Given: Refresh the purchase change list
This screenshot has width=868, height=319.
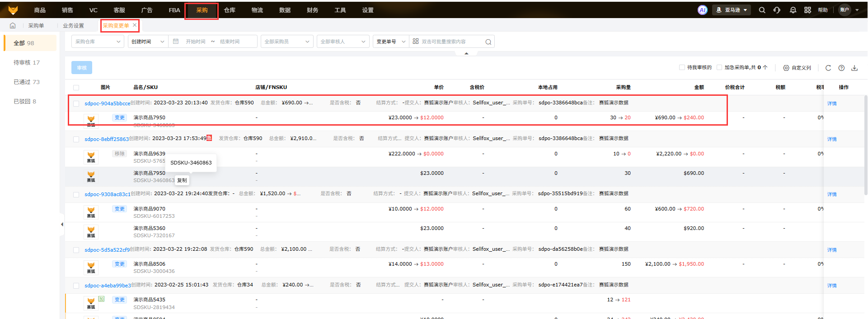Looking at the screenshot, I should [828, 68].
